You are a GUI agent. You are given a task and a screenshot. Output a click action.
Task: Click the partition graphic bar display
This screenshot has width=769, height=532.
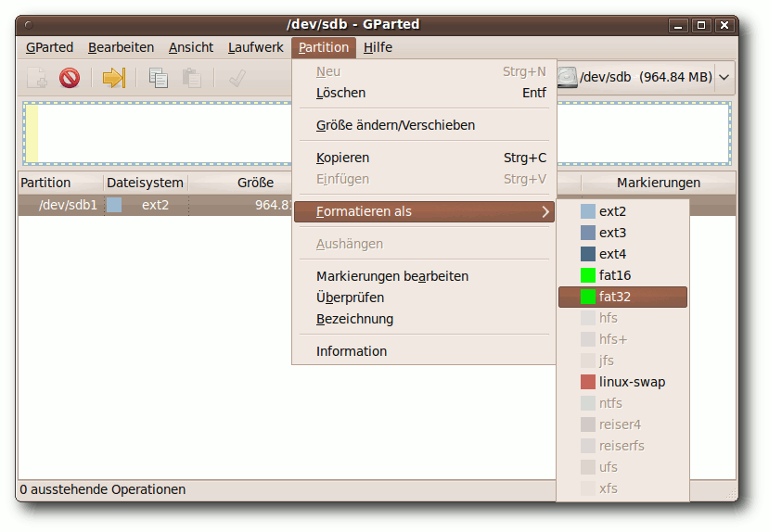coord(157,133)
